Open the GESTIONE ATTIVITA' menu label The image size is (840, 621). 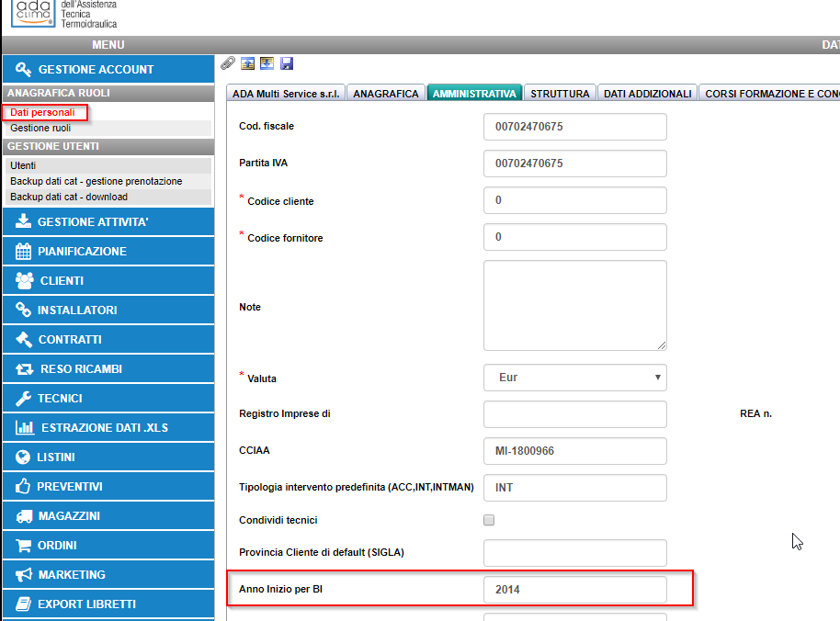point(93,221)
